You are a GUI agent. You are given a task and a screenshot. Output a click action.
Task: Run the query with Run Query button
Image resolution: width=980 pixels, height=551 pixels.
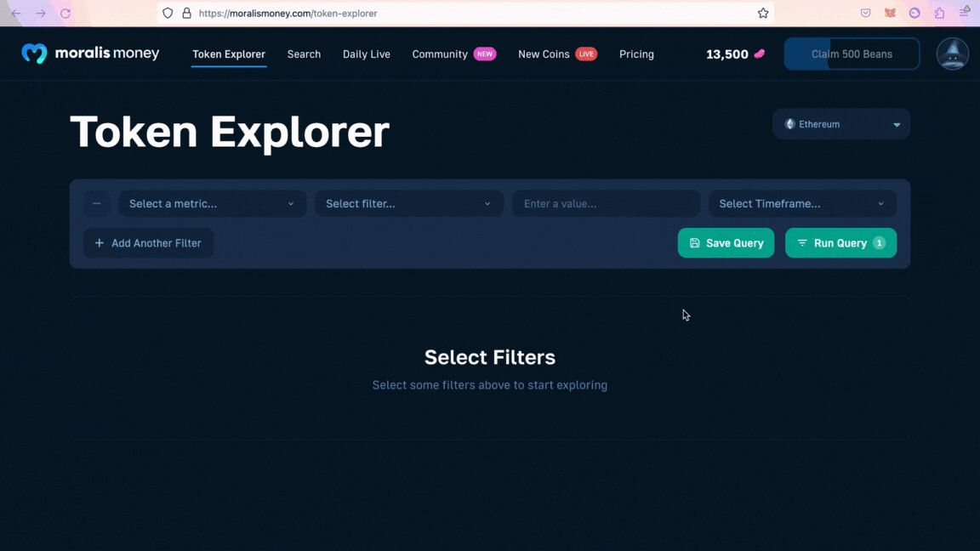(x=840, y=243)
